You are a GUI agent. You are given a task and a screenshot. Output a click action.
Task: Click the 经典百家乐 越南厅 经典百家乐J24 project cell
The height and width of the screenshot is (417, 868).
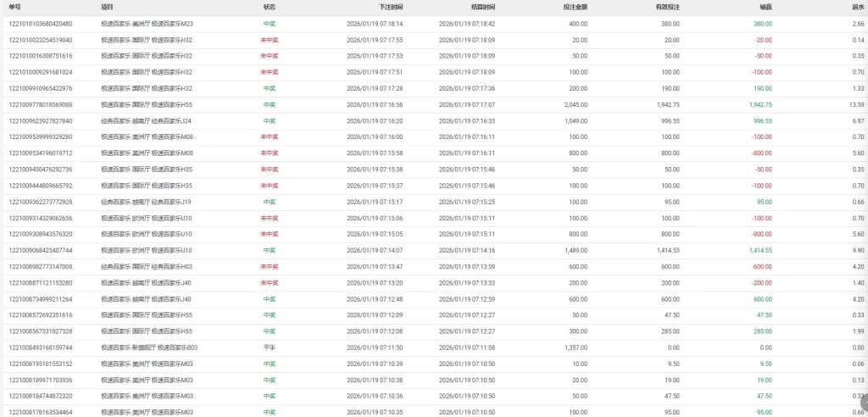point(146,121)
